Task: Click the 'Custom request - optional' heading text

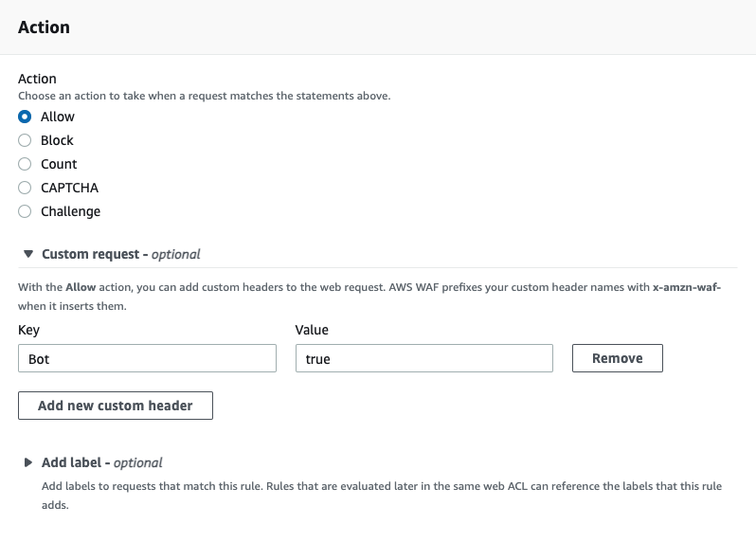Action: (120, 254)
